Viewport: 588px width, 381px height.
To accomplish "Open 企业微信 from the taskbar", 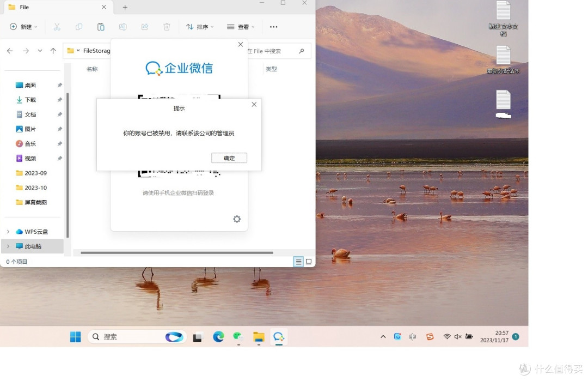I will 279,337.
